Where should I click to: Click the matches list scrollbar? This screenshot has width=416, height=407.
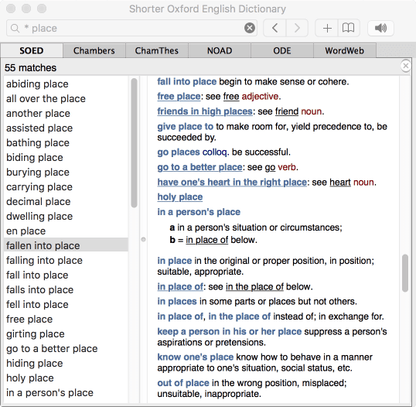[134, 143]
